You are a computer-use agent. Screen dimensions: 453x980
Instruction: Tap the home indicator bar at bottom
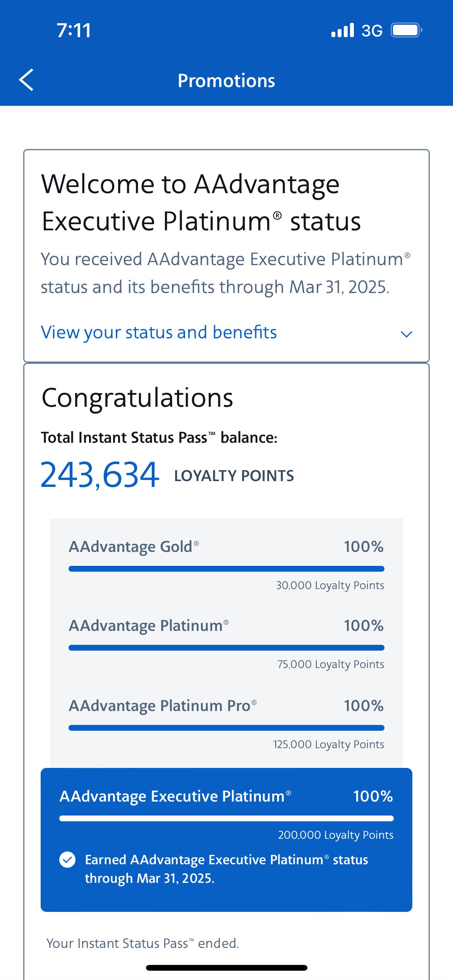click(226, 967)
